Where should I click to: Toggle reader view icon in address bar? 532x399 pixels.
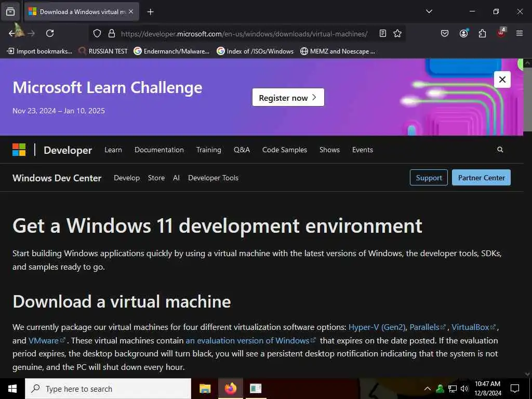coord(383,33)
